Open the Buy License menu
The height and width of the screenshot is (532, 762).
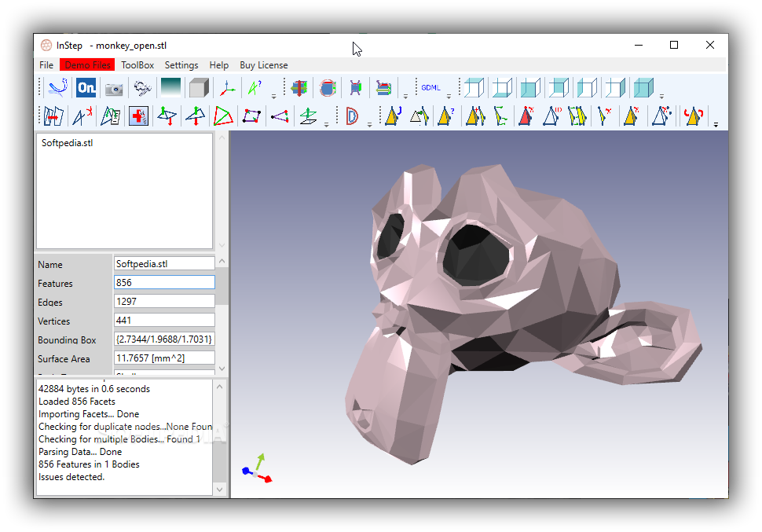point(263,65)
